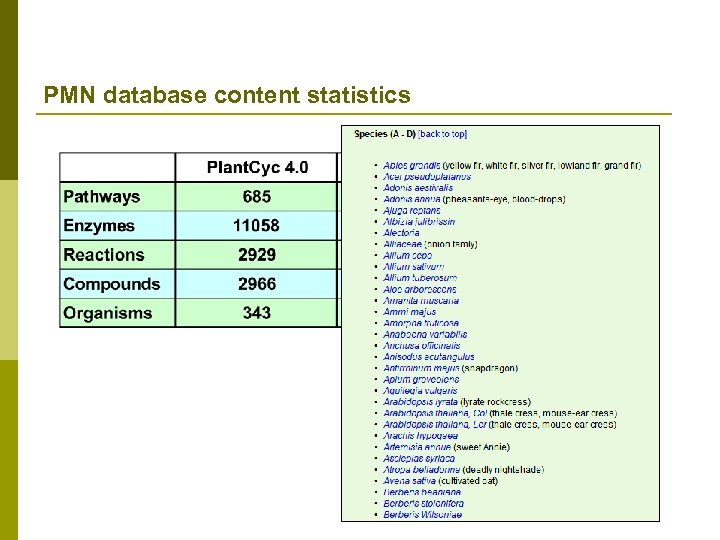Select the 'Enzymes' row label

point(99,225)
